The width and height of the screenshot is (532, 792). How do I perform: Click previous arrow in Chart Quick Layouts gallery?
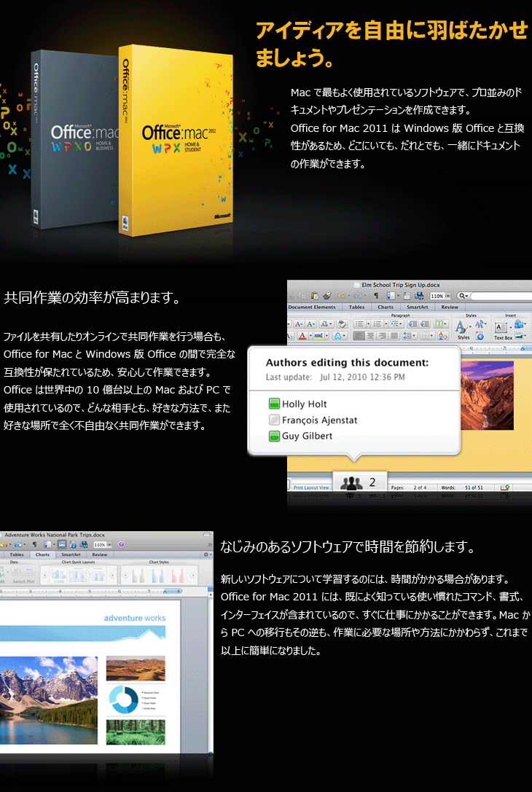click(x=45, y=575)
